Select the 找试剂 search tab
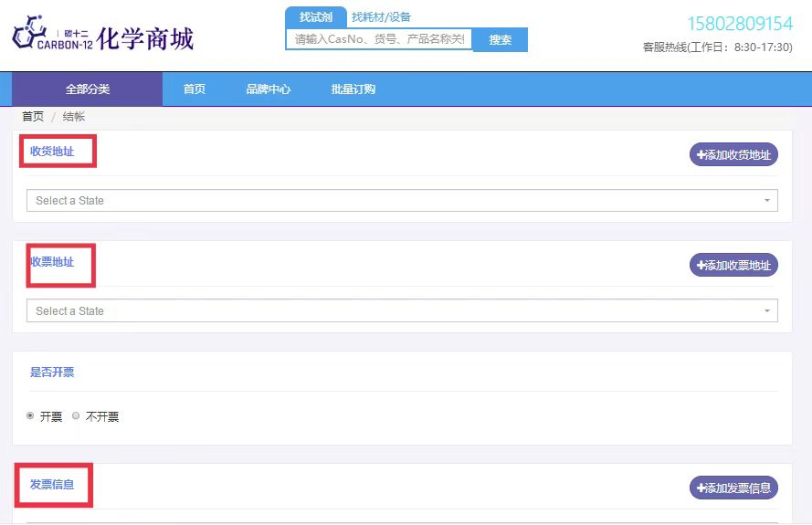This screenshot has height=525, width=812. click(315, 17)
